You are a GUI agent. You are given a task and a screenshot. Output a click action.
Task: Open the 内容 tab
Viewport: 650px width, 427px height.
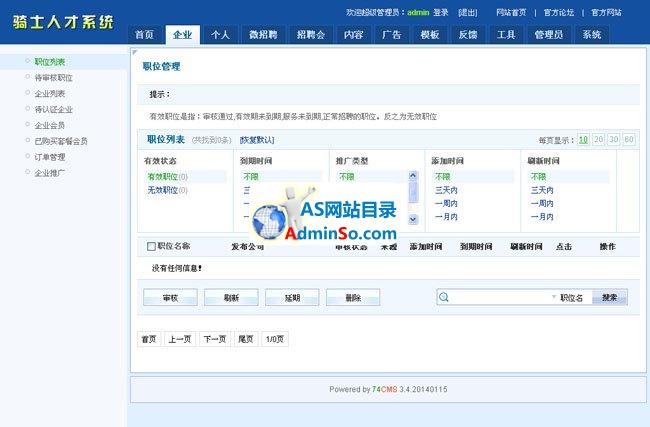(354, 34)
